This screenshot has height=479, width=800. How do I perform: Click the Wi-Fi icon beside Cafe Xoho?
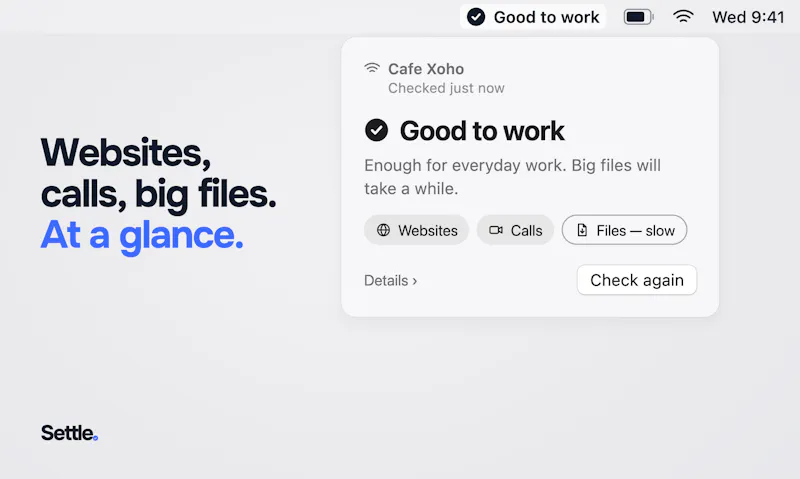(372, 68)
